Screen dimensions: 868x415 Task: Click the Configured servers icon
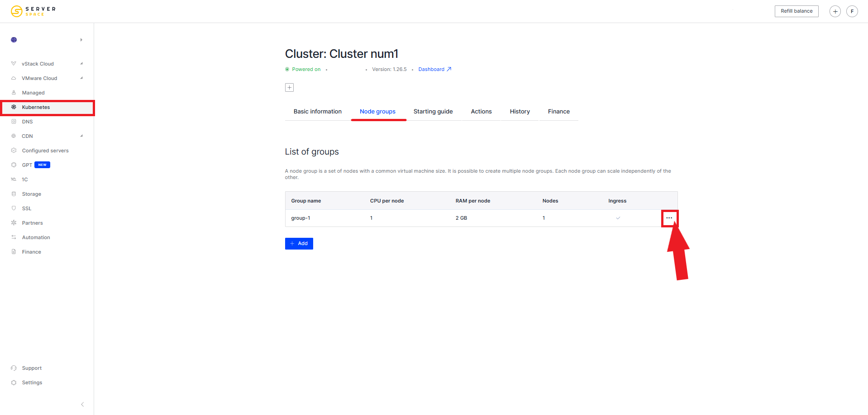pos(14,151)
